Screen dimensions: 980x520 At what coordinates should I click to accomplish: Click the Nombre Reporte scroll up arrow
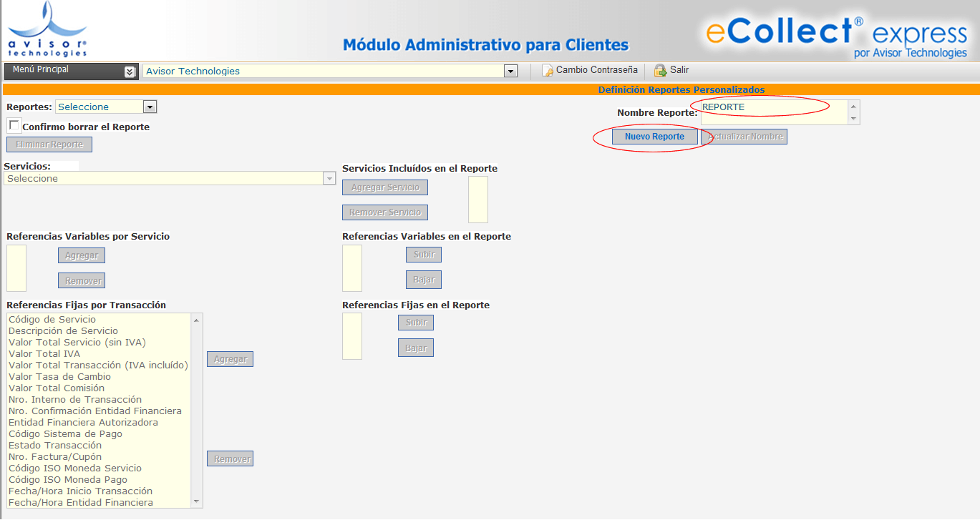(853, 107)
